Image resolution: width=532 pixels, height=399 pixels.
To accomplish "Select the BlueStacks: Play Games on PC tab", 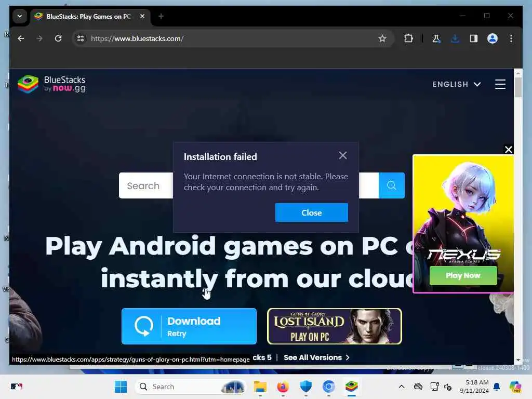I will pyautogui.click(x=88, y=16).
